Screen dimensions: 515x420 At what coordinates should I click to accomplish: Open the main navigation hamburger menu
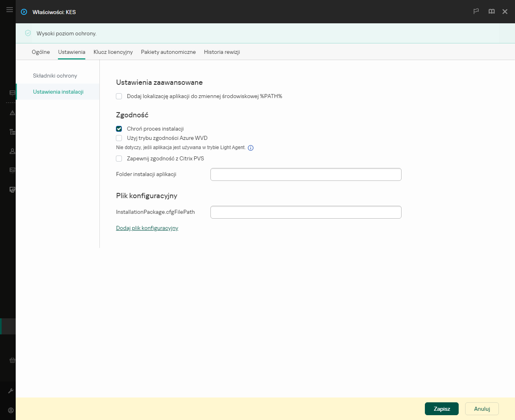9,10
